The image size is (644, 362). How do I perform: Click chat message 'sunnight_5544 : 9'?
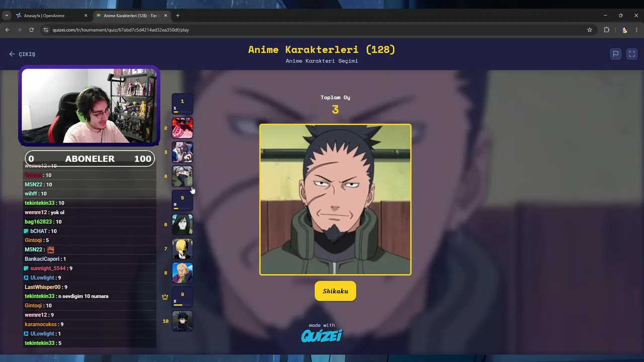pyautogui.click(x=48, y=268)
